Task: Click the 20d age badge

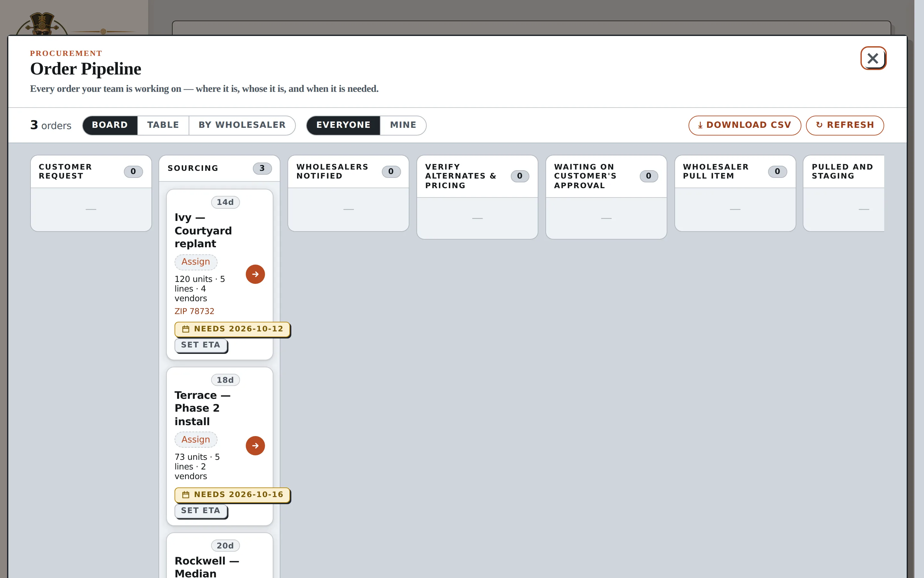Action: coord(225,546)
